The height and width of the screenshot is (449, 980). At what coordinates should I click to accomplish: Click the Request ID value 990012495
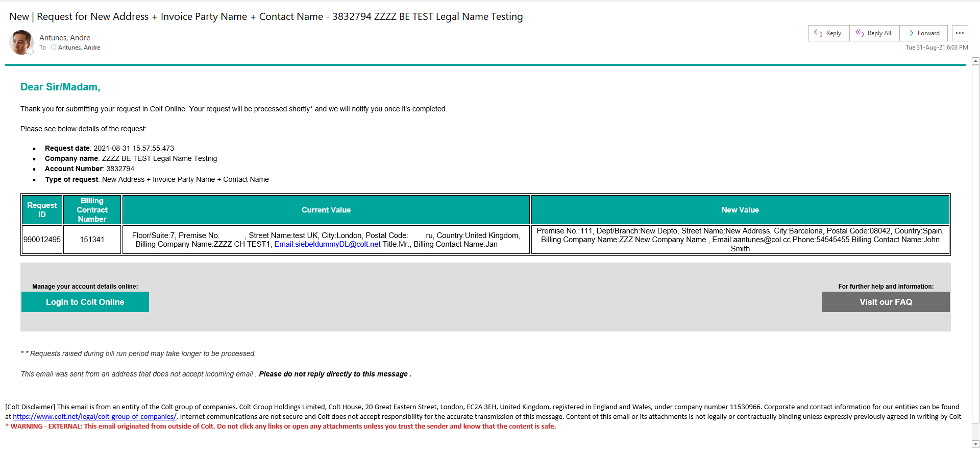[42, 240]
